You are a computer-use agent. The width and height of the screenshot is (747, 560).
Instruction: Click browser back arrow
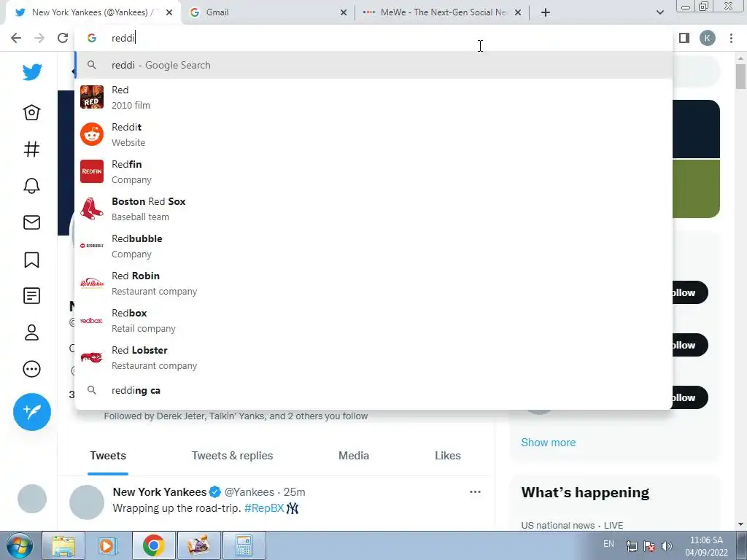(x=16, y=38)
